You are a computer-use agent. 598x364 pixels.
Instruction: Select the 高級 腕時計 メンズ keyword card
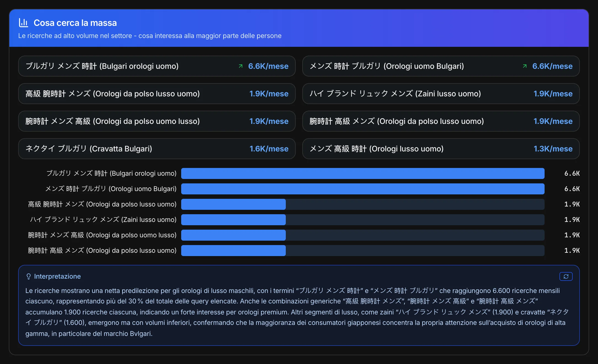coord(157,94)
